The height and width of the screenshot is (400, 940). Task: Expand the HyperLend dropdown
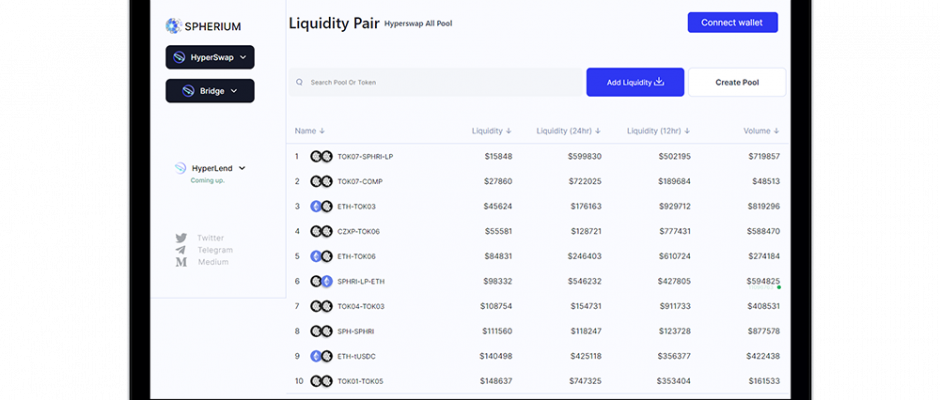(242, 169)
